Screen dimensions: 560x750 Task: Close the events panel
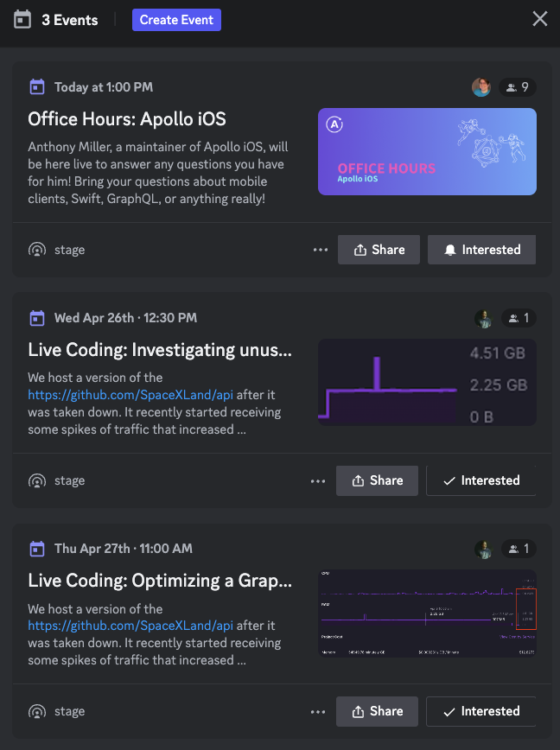coord(540,19)
